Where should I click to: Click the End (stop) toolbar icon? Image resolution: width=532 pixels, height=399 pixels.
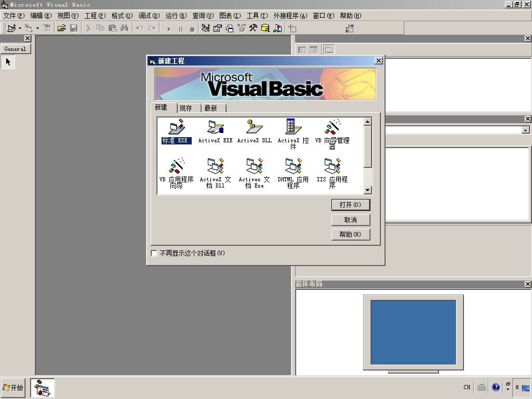pos(192,29)
